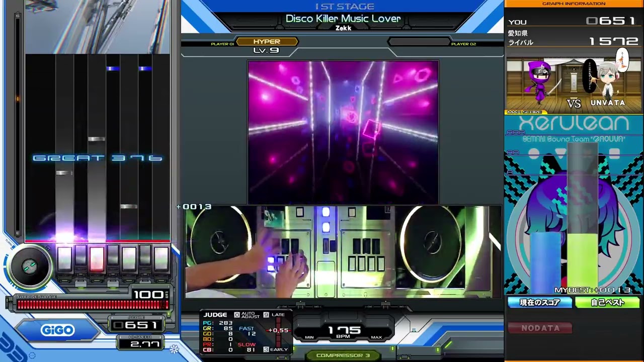Image resolution: width=644 pixels, height=362 pixels.
Task: Click the PR count row
Action: [x=218, y=344]
